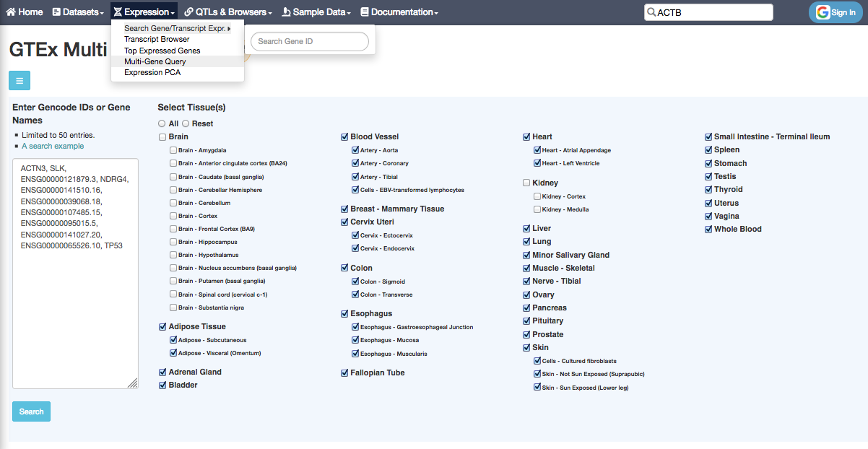Uncheck Adipose - Subcutaneous
The width and height of the screenshot is (868, 449).
coord(173,339)
